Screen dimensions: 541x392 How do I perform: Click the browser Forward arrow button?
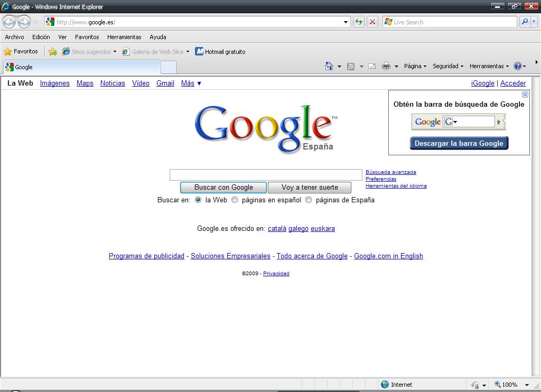point(24,22)
